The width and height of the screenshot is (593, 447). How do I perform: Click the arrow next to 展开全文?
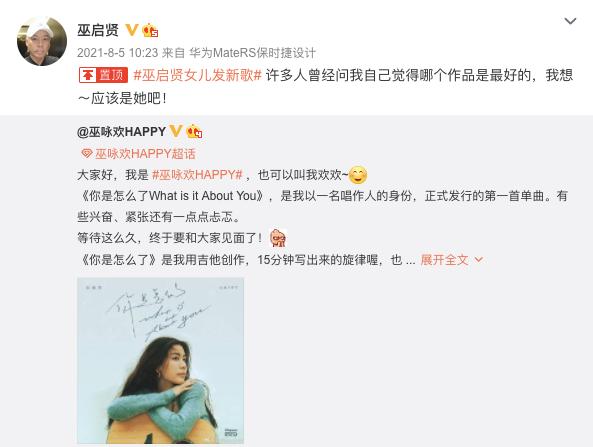click(478, 260)
